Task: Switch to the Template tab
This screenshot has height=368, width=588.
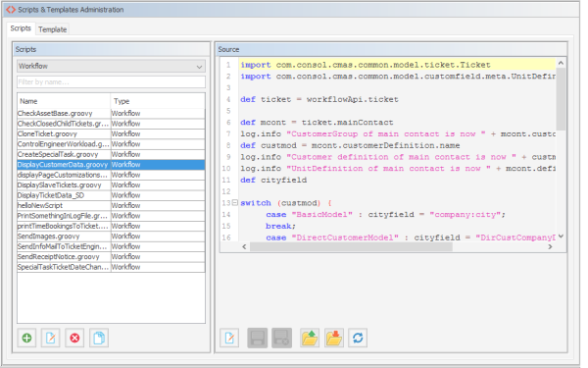Action: 53,29
